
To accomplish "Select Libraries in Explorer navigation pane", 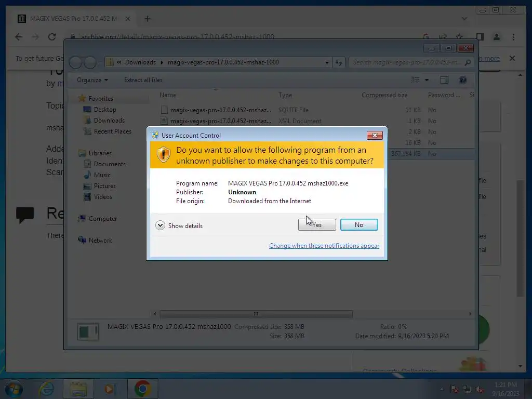I will [x=100, y=153].
